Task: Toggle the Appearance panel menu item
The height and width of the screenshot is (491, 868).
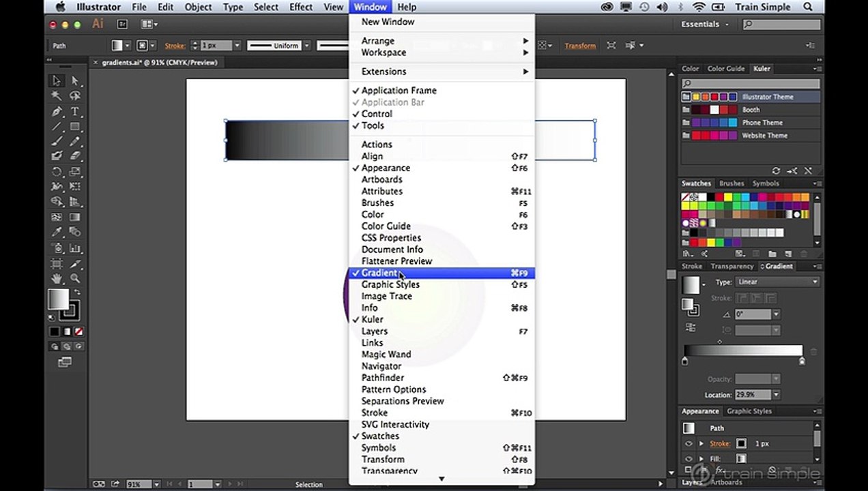Action: (x=442, y=168)
